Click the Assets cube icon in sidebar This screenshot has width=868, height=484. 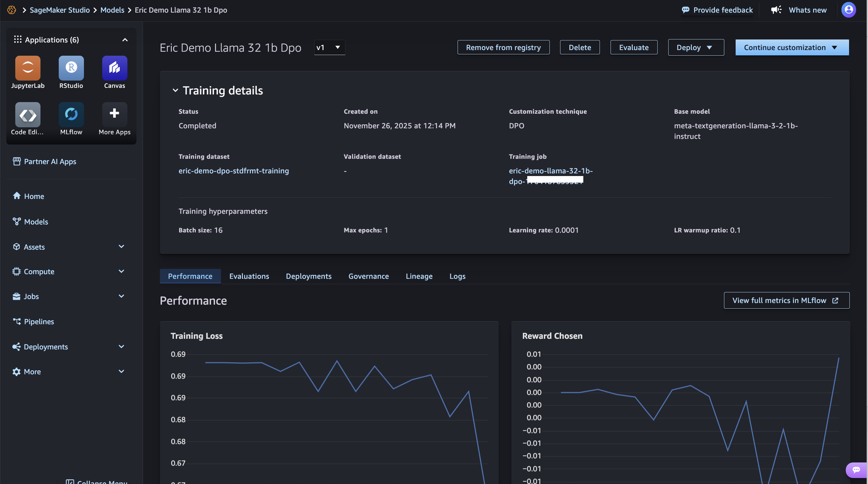[x=17, y=247]
